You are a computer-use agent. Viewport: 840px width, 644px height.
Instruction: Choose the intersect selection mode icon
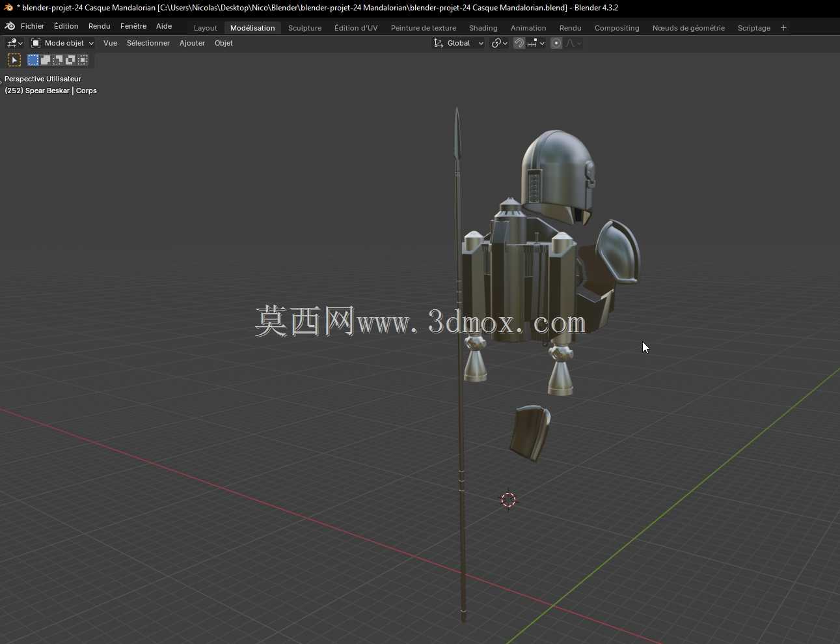coord(83,60)
